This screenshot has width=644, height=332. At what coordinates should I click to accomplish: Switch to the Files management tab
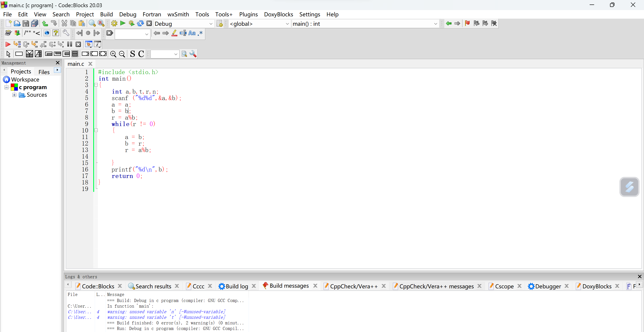pyautogui.click(x=44, y=72)
